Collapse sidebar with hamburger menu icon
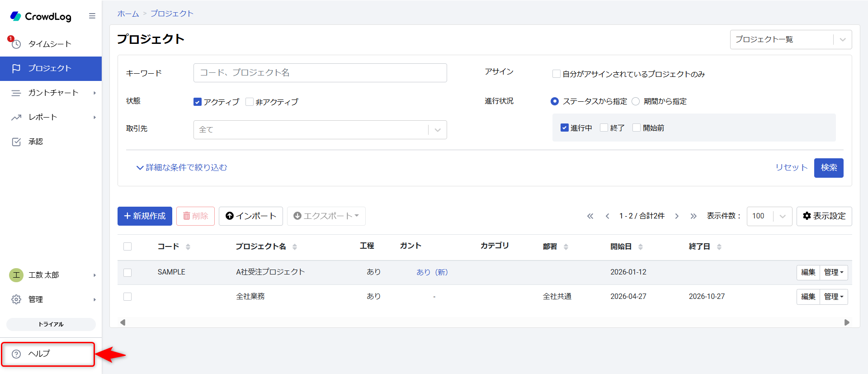The height and width of the screenshot is (374, 868). 92,16
